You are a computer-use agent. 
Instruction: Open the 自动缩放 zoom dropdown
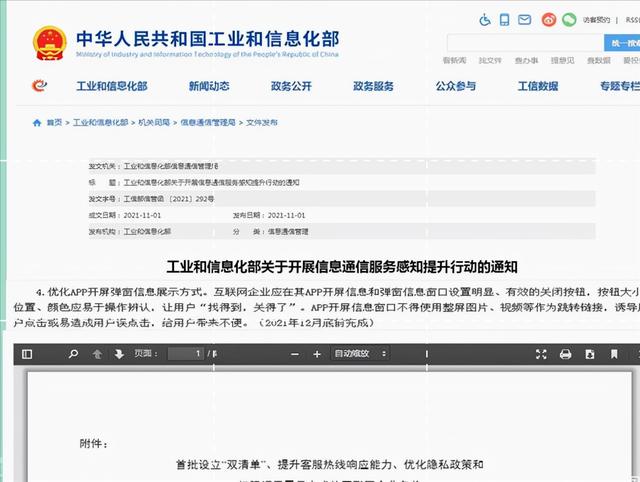360,353
